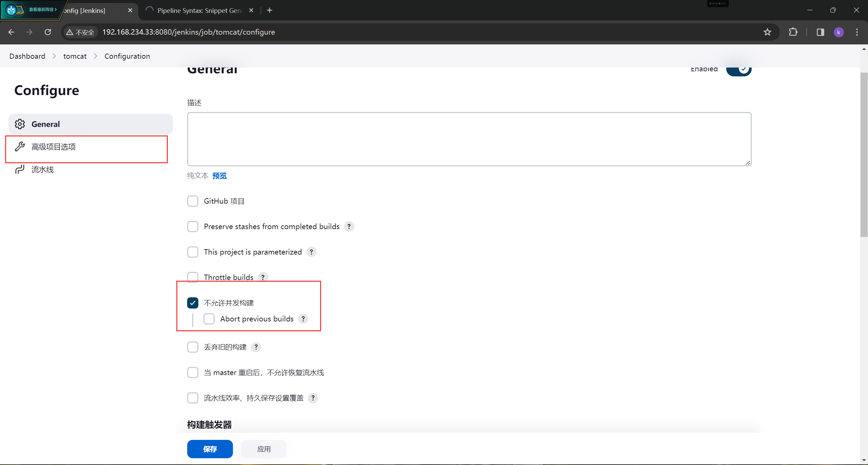Screen dimensions: 868x465
Task: Open browser side panel icon
Action: coord(820,32)
